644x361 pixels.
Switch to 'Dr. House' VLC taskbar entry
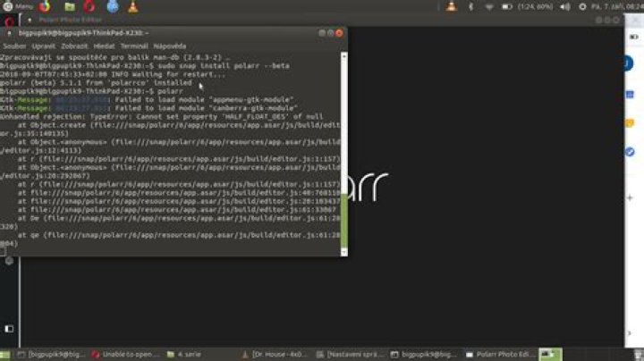click(x=274, y=355)
